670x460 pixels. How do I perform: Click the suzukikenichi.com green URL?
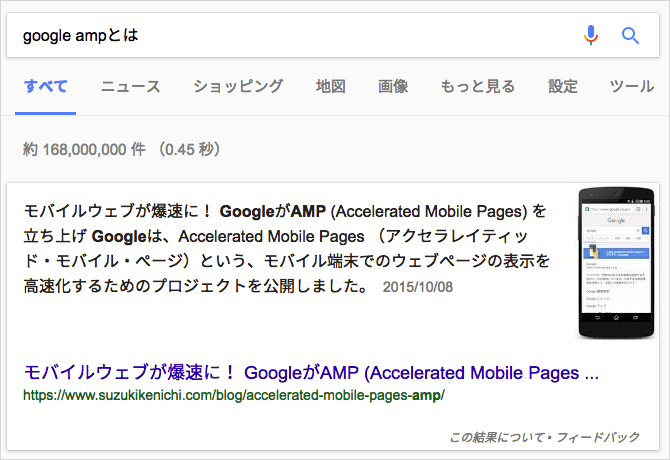(234, 395)
